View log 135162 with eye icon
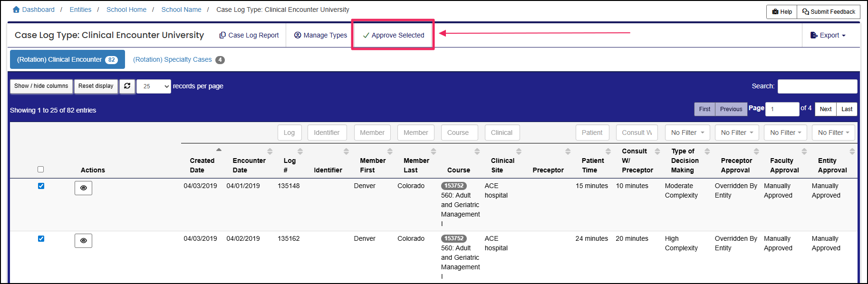Screen dimensions: 868x284 (83, 241)
